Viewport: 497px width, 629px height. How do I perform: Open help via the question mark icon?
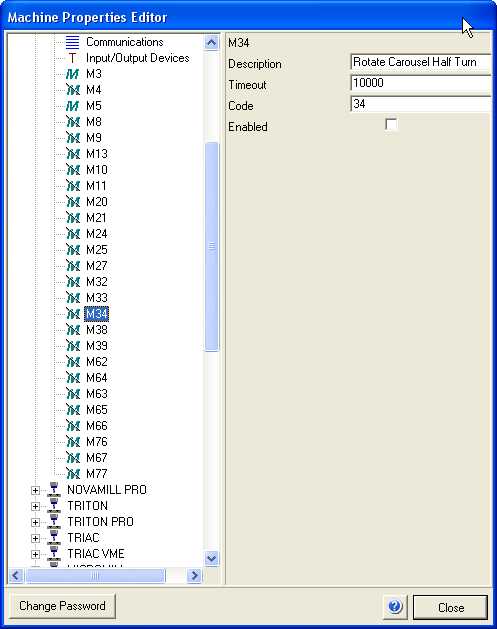tap(395, 606)
